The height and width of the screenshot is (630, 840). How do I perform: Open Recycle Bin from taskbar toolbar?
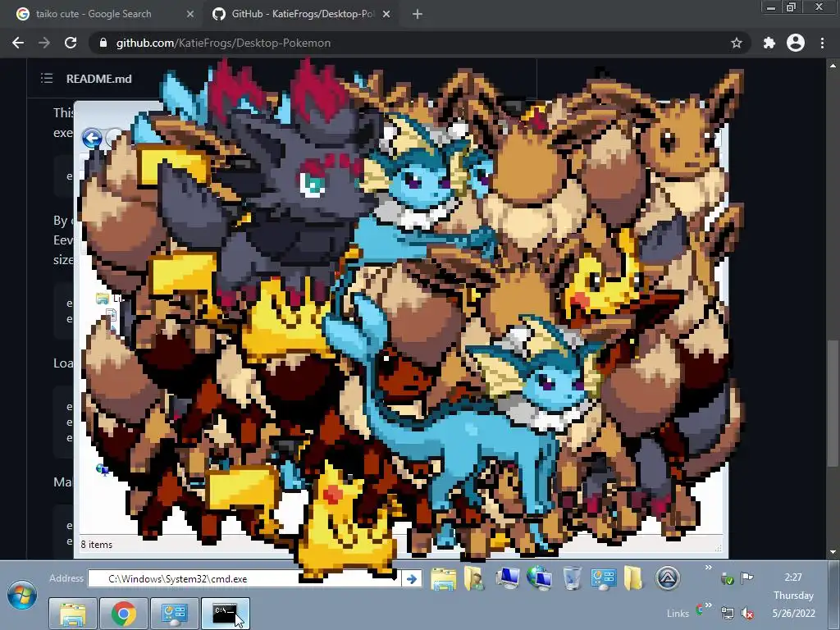point(572,578)
